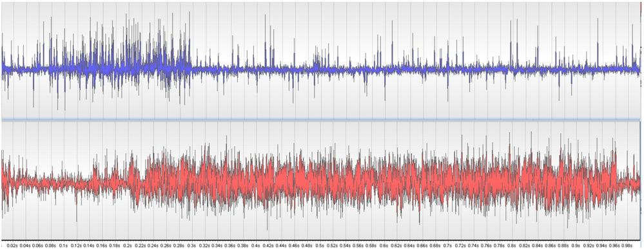The height and width of the screenshot is (249, 644).
Task: Select the 0.7s label on the time axis
Action: (447, 245)
